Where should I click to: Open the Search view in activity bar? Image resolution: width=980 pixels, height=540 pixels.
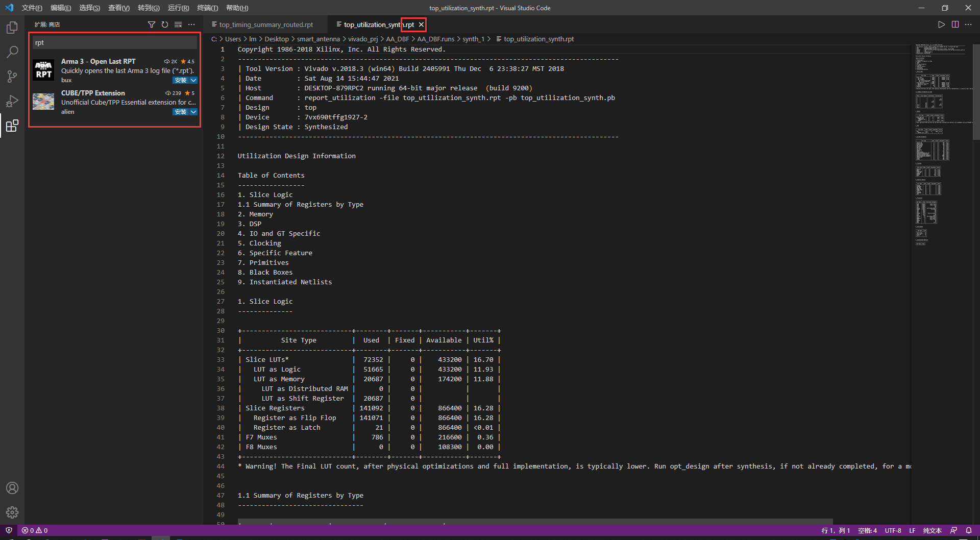(12, 52)
